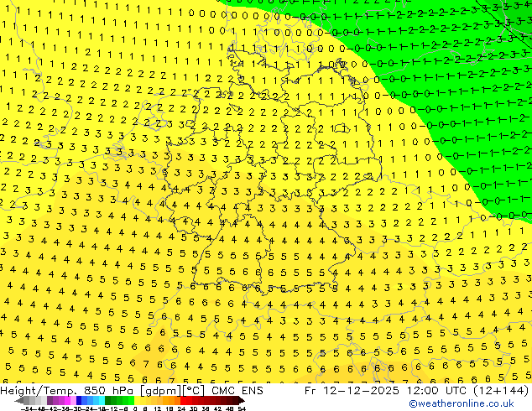Image resolution: width=532 pixels, height=411 pixels.
Task: Select the cyan segment of the temperature color scale
Action: pos(102,400)
